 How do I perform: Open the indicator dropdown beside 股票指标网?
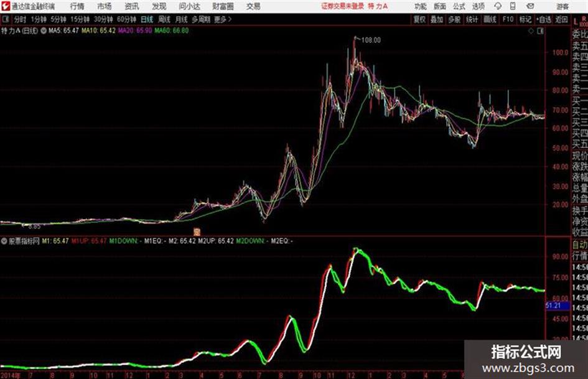tap(4, 241)
